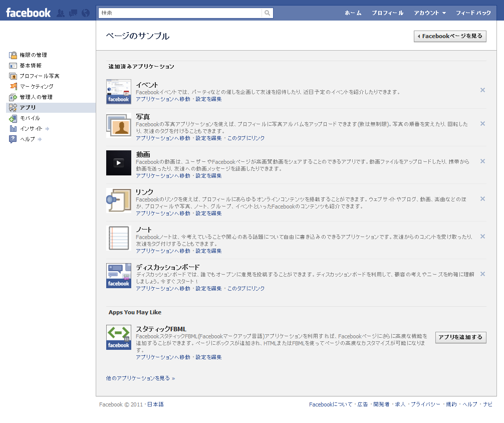This screenshot has height=423, width=504.
Task: Click the リンク app icon
Action: pos(119,200)
